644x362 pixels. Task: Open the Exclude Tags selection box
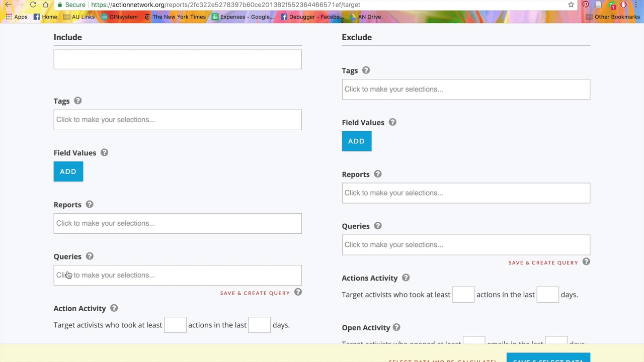click(466, 89)
